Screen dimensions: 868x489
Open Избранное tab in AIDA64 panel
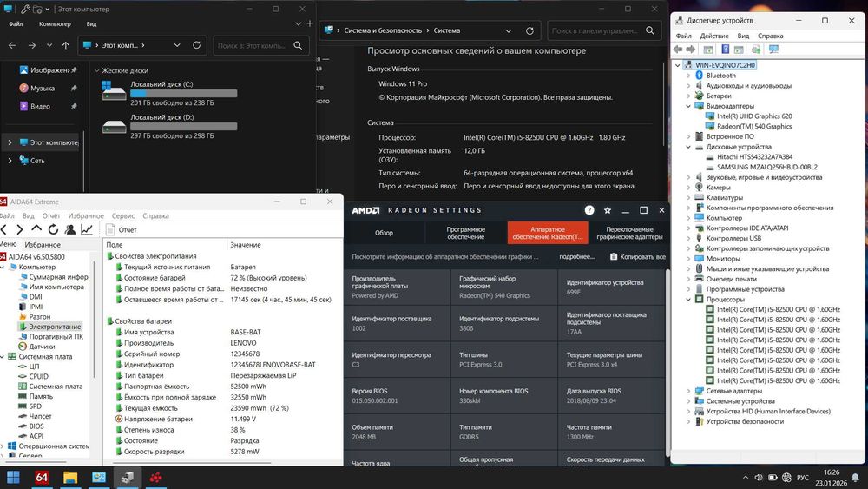coord(43,245)
